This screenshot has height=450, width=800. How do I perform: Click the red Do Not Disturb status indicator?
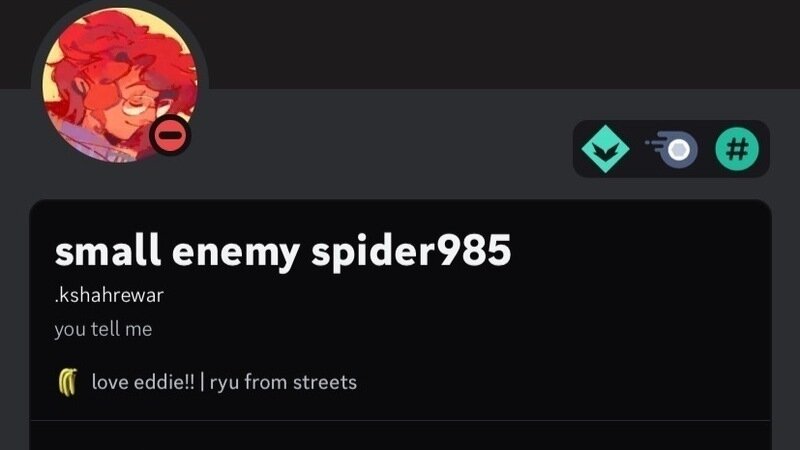click(x=170, y=135)
